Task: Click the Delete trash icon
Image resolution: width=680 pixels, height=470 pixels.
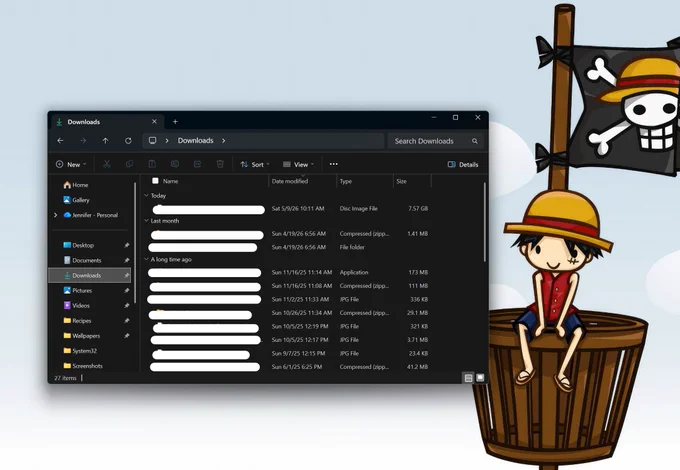Action: point(220,164)
